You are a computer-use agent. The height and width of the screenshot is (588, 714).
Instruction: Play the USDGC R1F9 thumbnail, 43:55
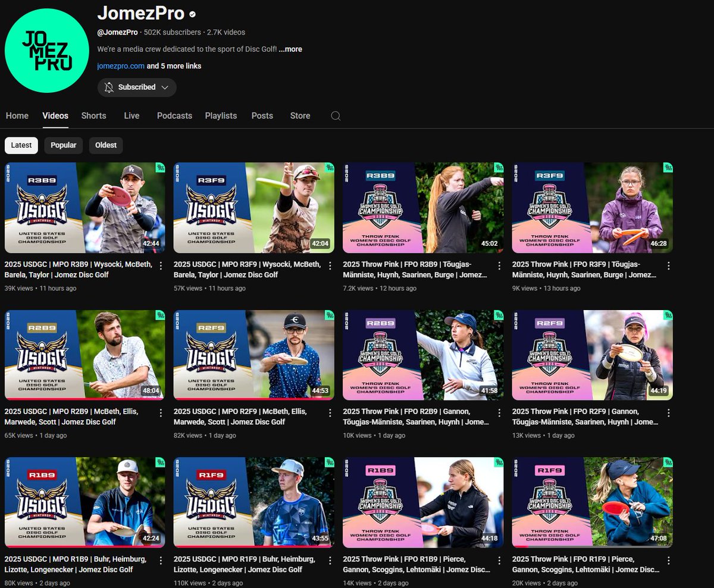[x=254, y=502]
